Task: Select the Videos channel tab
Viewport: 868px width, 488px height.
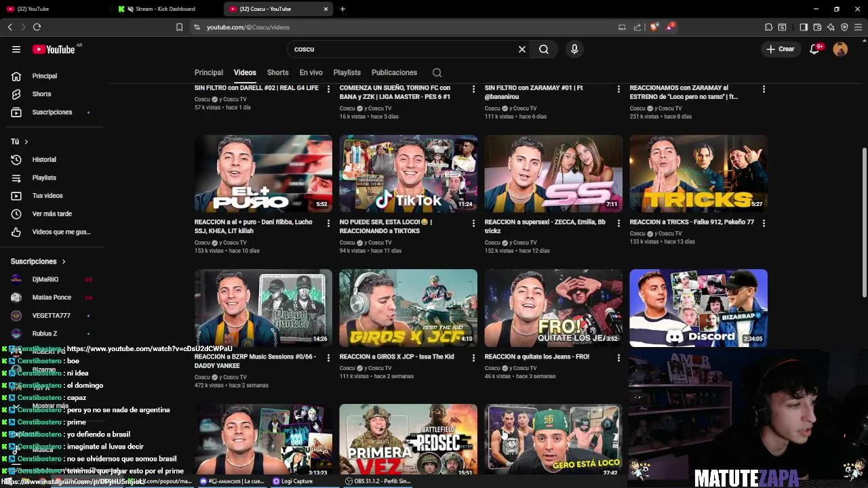Action: (x=245, y=73)
